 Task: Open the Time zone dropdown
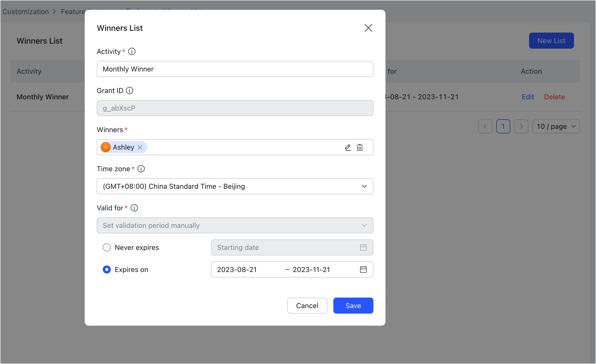tap(364, 186)
